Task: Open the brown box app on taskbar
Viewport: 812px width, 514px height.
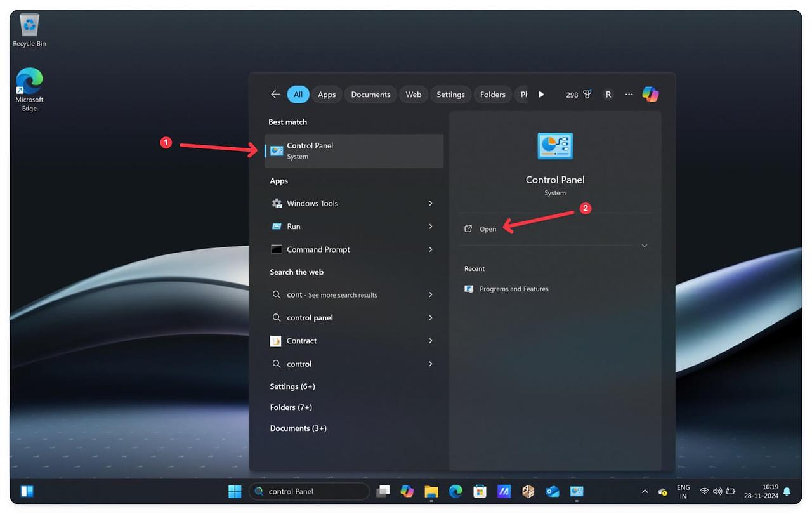Action: pyautogui.click(x=528, y=491)
